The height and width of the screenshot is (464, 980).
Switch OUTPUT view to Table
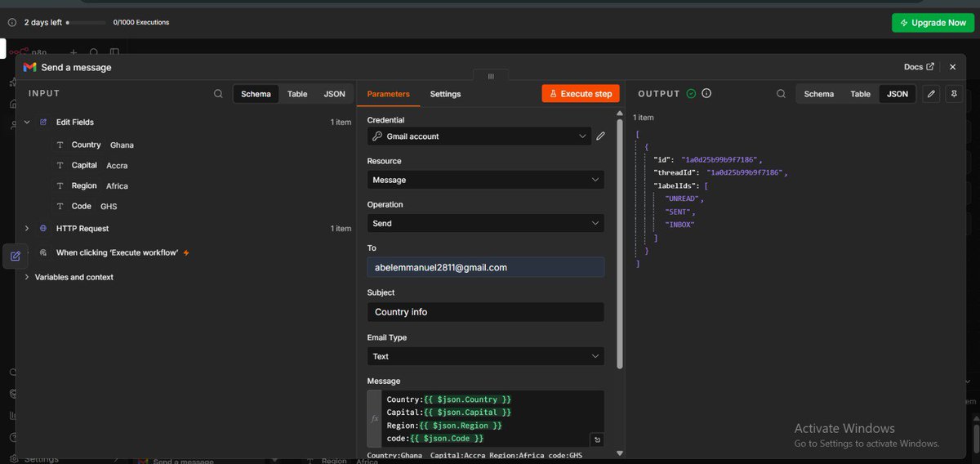tap(861, 94)
